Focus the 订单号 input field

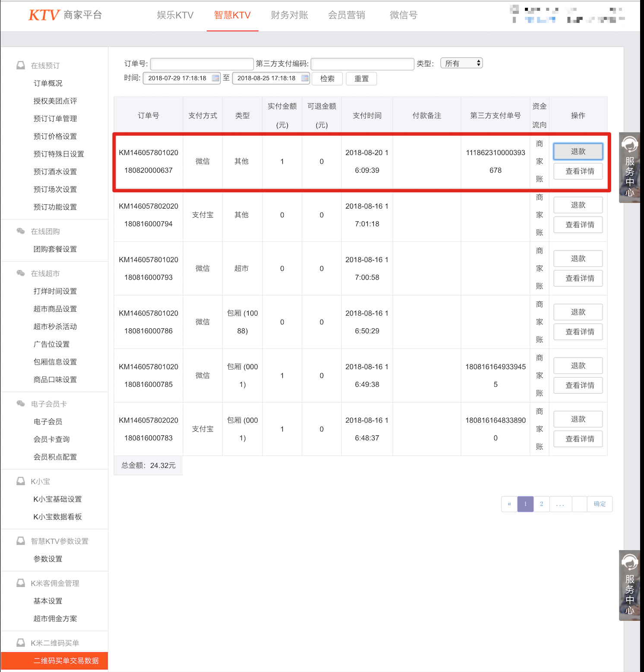pos(202,64)
